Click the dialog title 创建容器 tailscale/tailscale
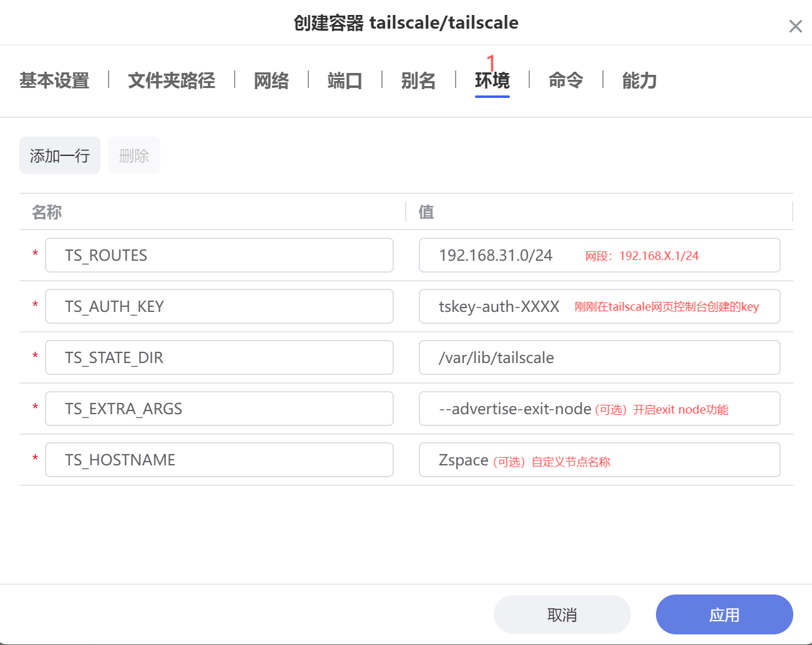The width and height of the screenshot is (812, 645). coord(406,23)
